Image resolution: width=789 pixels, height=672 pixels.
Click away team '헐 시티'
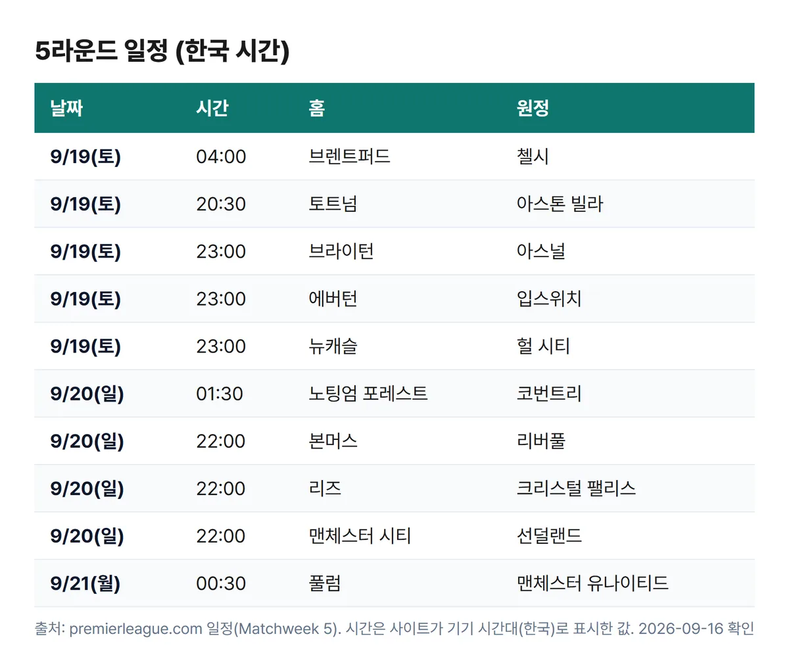coord(543,346)
